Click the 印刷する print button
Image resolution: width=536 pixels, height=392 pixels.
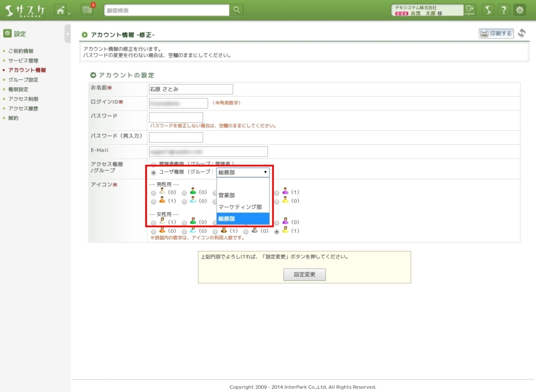[496, 33]
